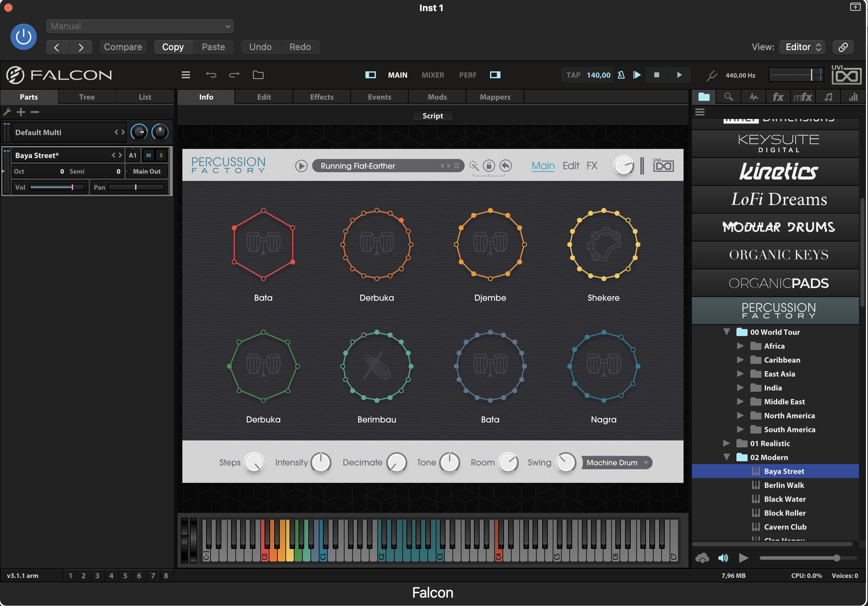The width and height of the screenshot is (868, 606).
Task: Click the metronome icon next to tempo
Action: [x=621, y=75]
